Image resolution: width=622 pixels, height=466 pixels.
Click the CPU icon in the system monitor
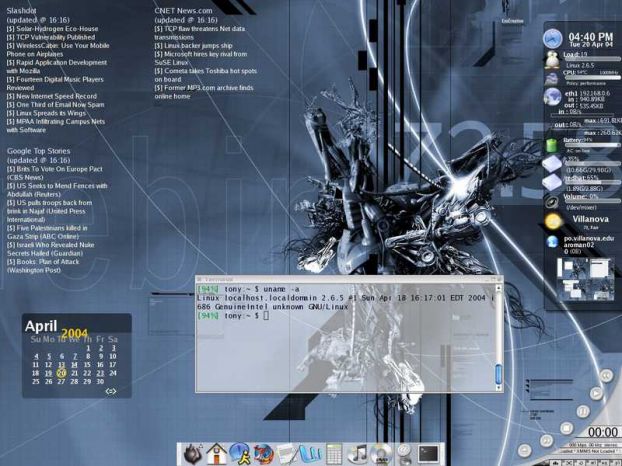point(552,79)
